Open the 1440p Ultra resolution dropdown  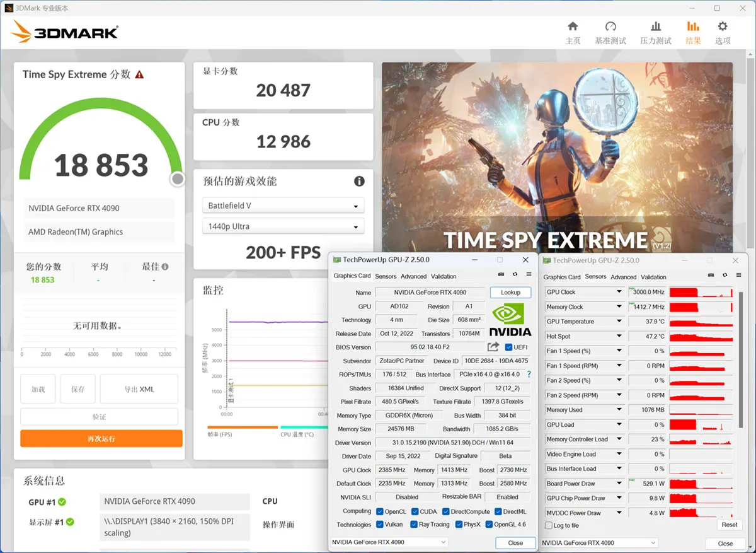283,226
